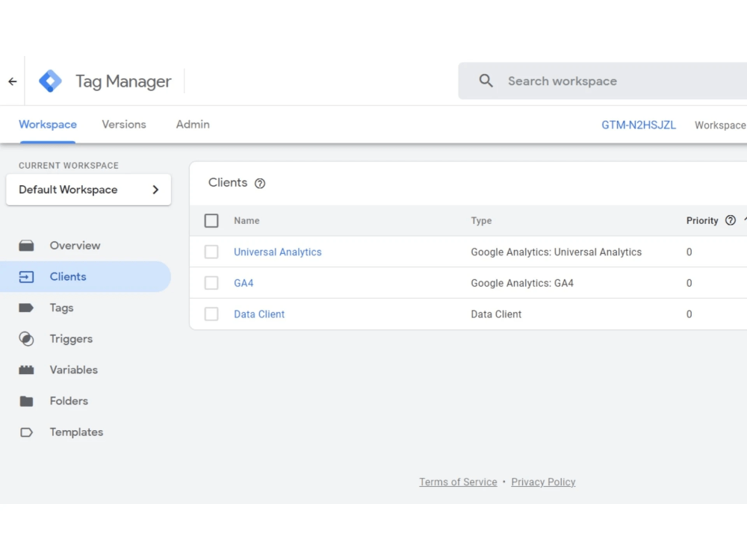
Task: Switch to the Versions tab
Action: pyautogui.click(x=124, y=124)
